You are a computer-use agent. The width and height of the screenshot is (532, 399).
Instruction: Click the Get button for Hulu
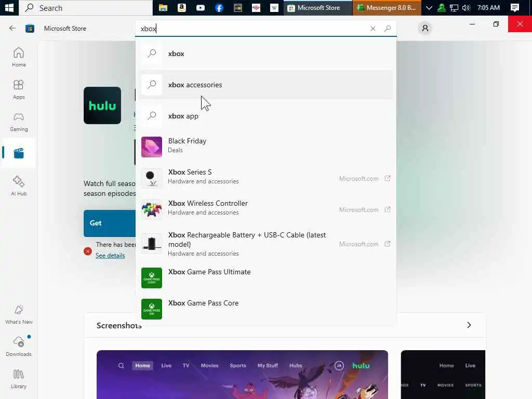pos(110,223)
